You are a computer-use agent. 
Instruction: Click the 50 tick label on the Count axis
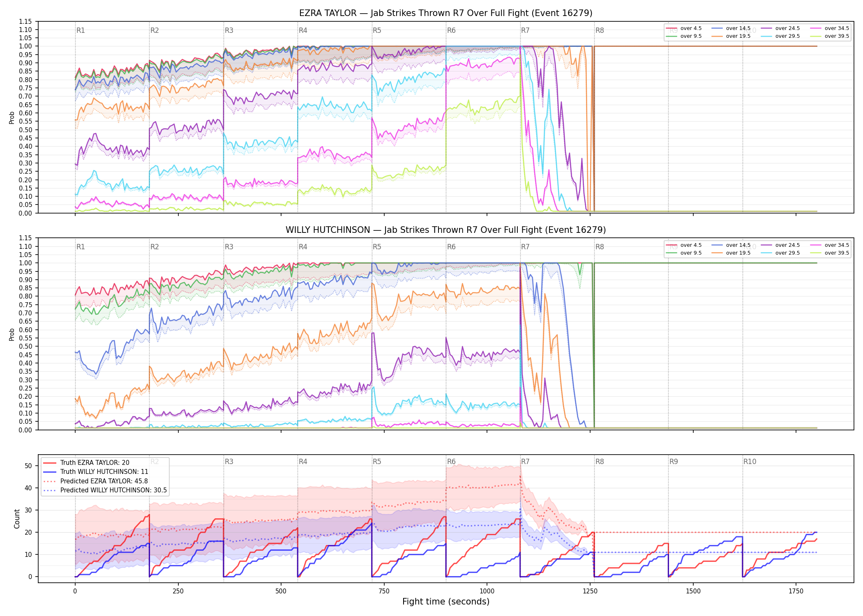click(x=28, y=466)
